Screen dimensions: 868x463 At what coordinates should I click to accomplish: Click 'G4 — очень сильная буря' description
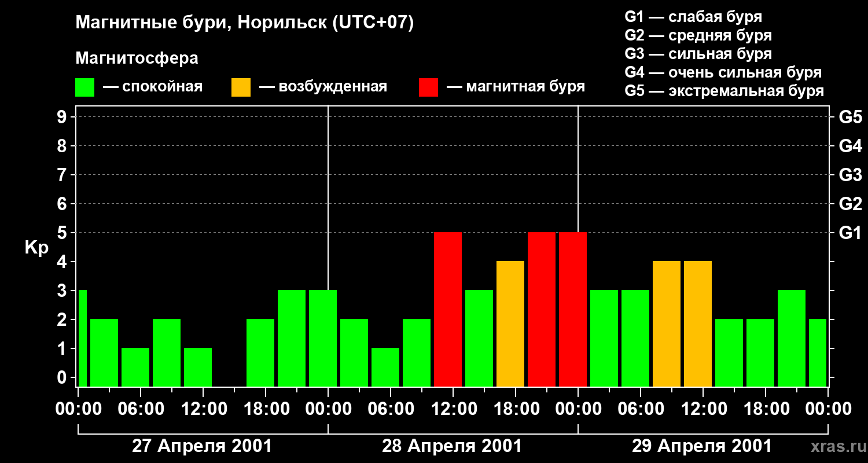tap(723, 72)
